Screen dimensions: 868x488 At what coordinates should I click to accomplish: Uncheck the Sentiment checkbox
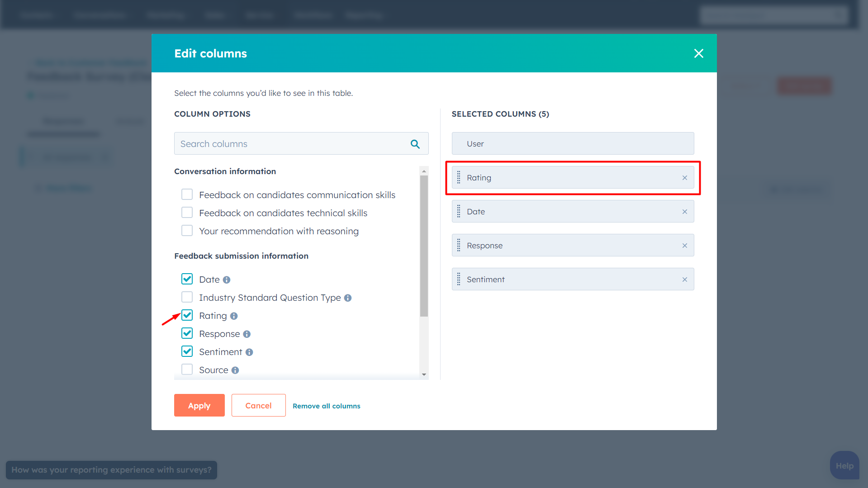(187, 351)
